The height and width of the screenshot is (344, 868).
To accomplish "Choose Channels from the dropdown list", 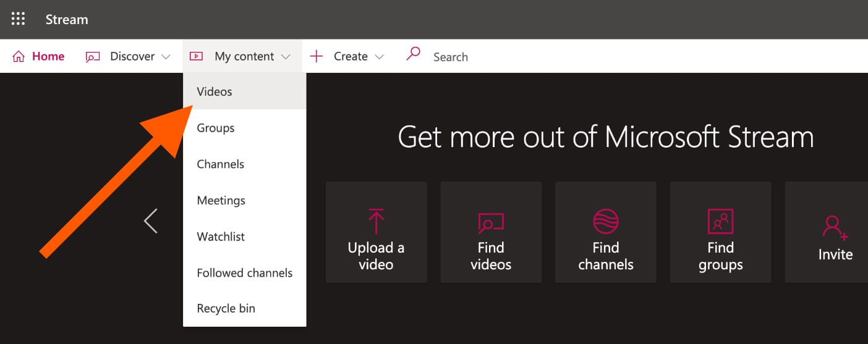I will click(x=221, y=164).
